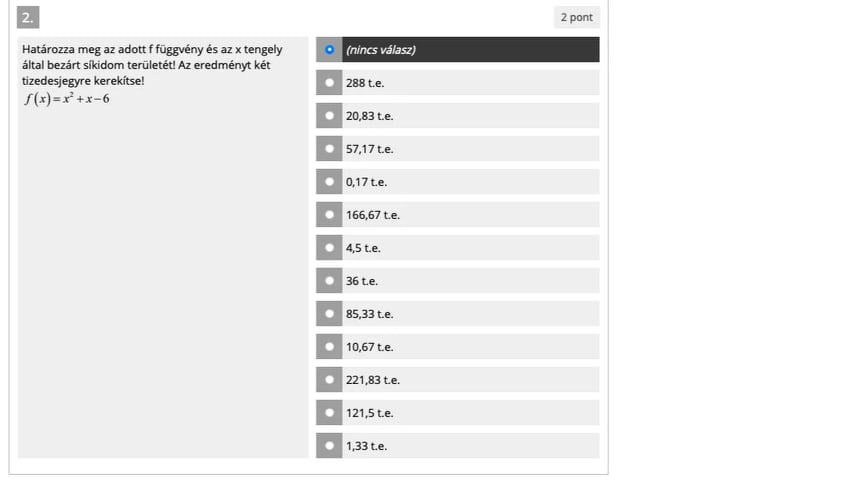Click the question text about the x tengely
The width and height of the screenshot is (848, 492).
[x=152, y=65]
